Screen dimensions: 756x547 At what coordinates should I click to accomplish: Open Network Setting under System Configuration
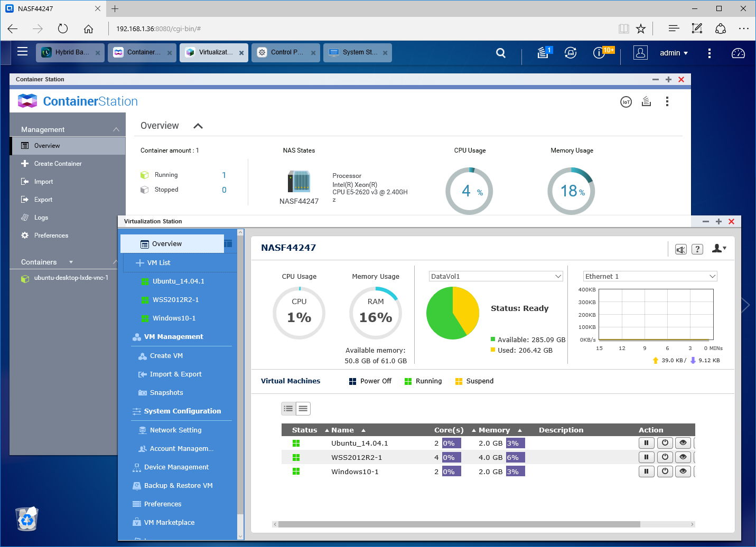tap(175, 430)
